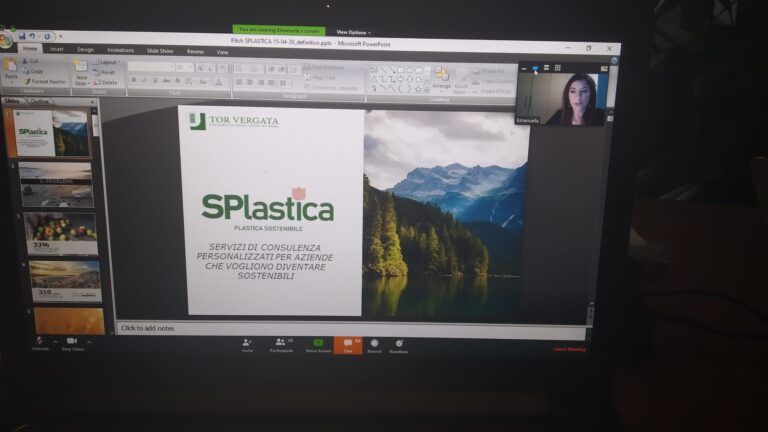Switch to the Outline pane tab

click(x=40, y=101)
